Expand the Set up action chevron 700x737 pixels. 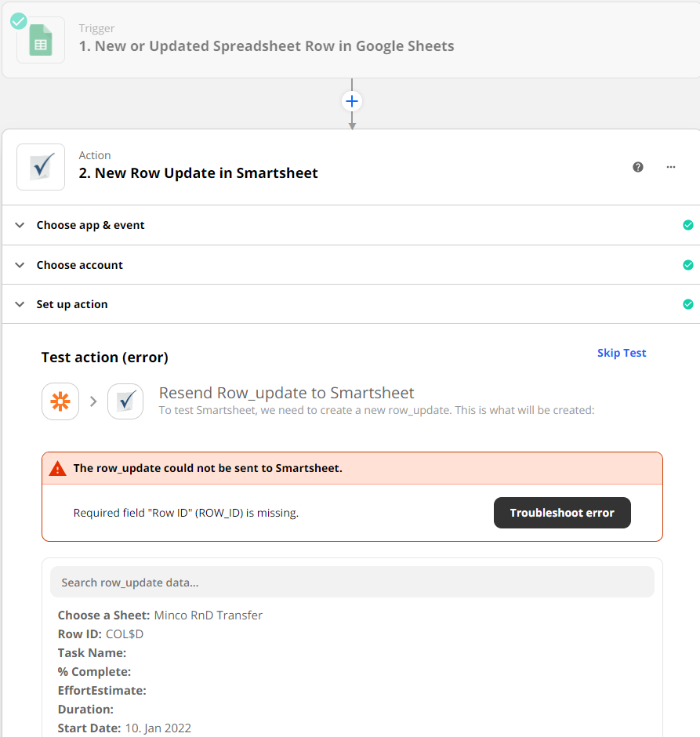(20, 304)
